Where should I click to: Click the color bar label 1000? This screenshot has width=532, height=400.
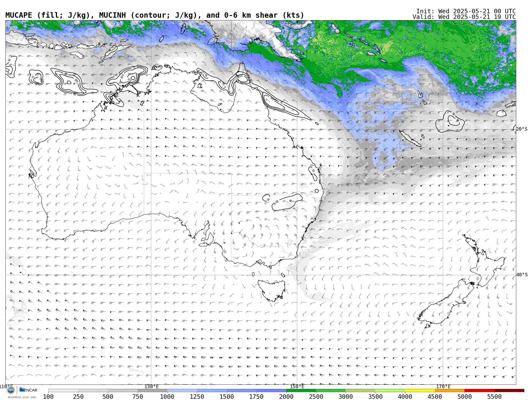pos(167,397)
